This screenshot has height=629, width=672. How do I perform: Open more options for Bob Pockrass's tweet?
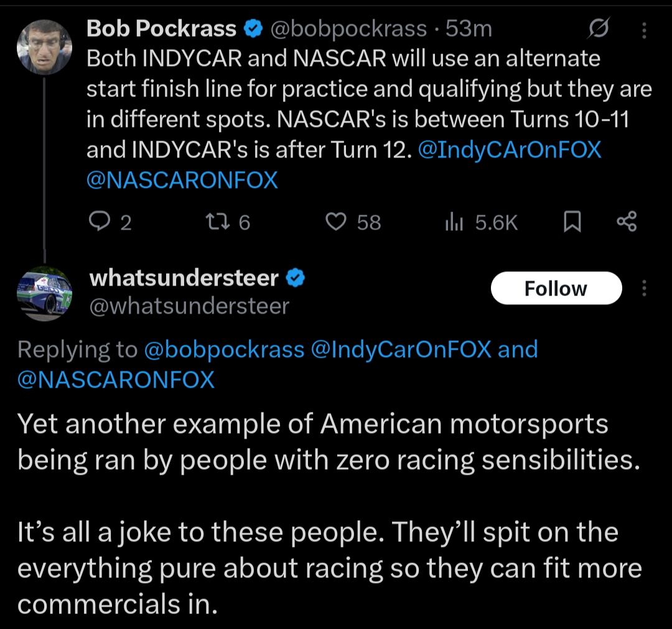[644, 29]
